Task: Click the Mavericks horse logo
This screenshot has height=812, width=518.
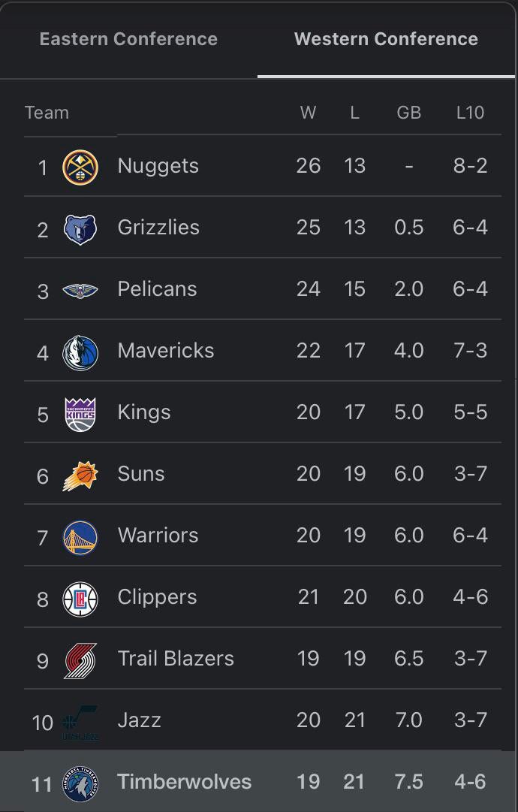Action: pyautogui.click(x=80, y=352)
